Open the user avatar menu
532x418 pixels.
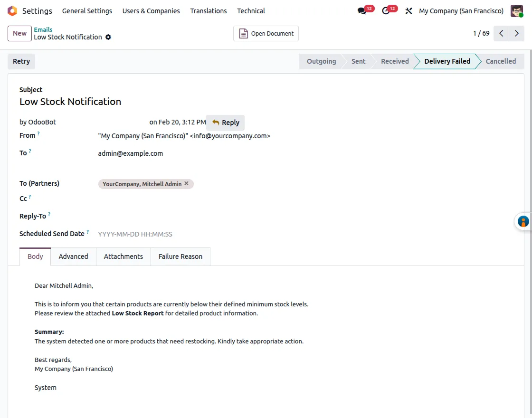point(517,10)
